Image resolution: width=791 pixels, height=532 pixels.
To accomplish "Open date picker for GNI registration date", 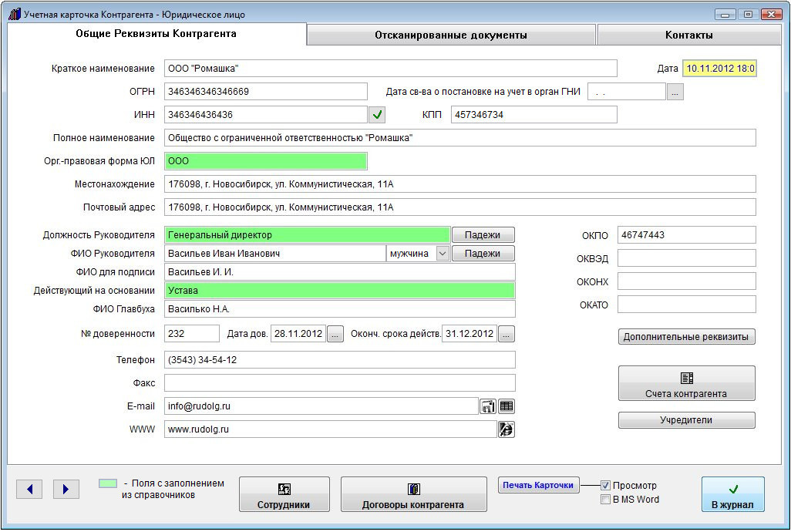I will point(675,93).
